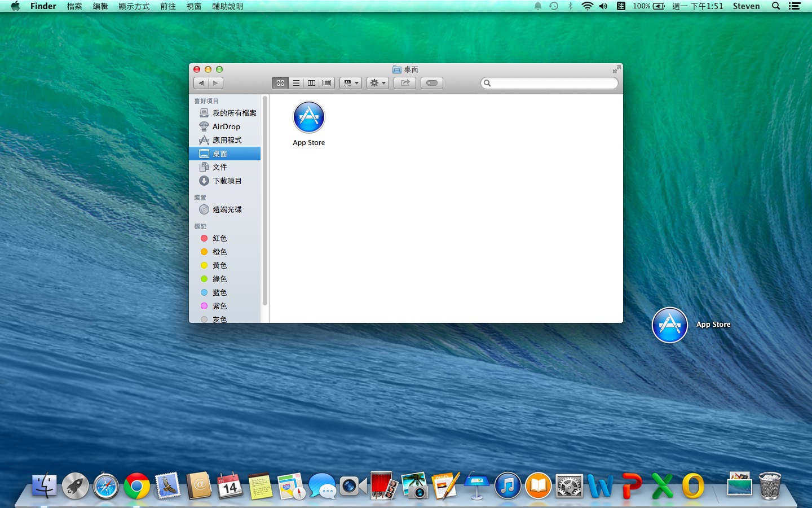
Task: Open the Apple menu
Action: point(15,6)
